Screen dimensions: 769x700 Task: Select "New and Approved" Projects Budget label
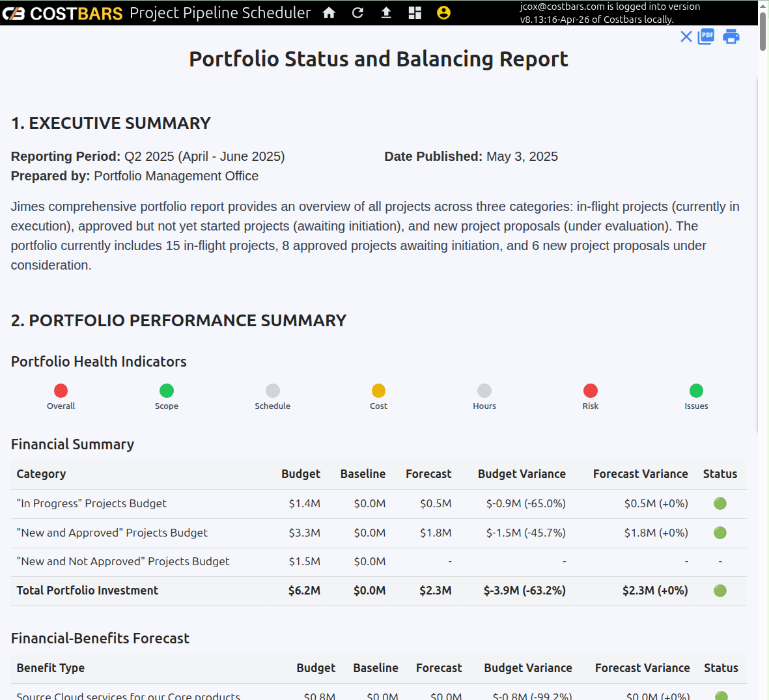click(x=112, y=533)
